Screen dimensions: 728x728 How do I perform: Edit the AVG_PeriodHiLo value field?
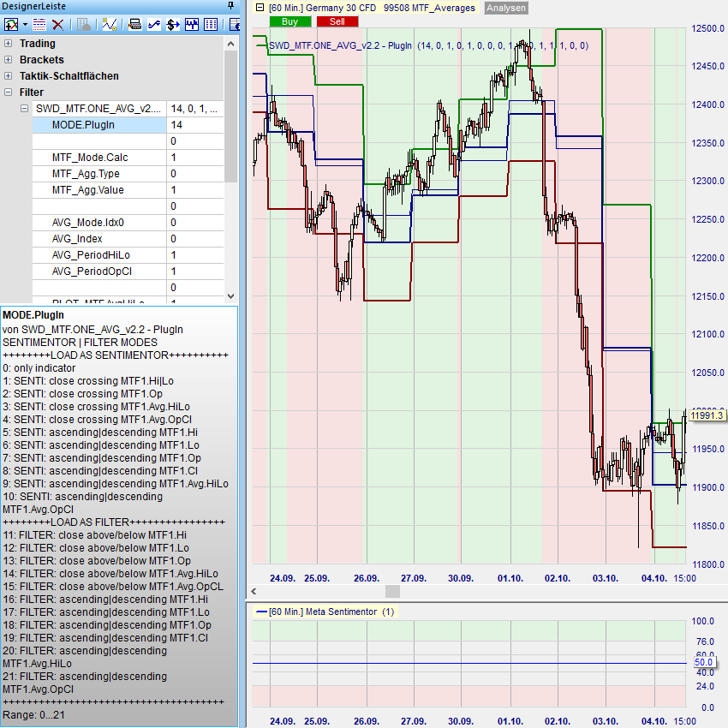[195, 255]
